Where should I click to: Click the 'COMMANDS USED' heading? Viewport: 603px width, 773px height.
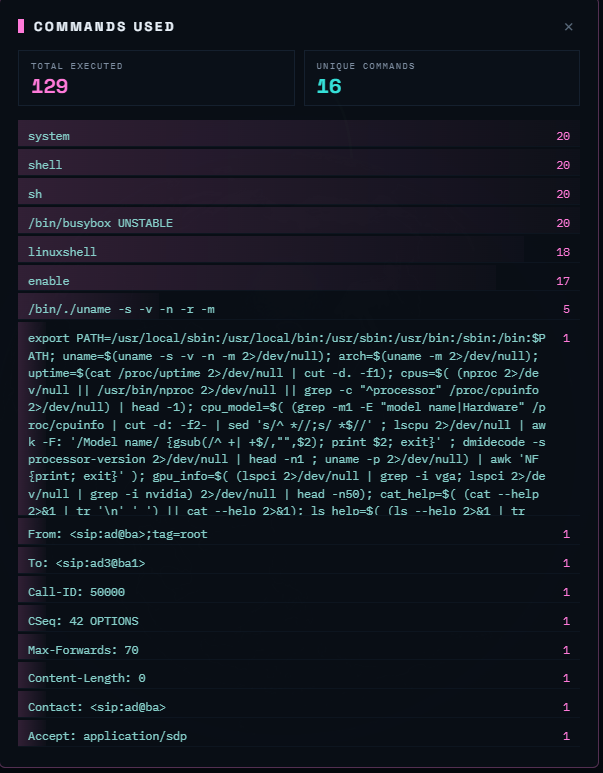pos(104,26)
